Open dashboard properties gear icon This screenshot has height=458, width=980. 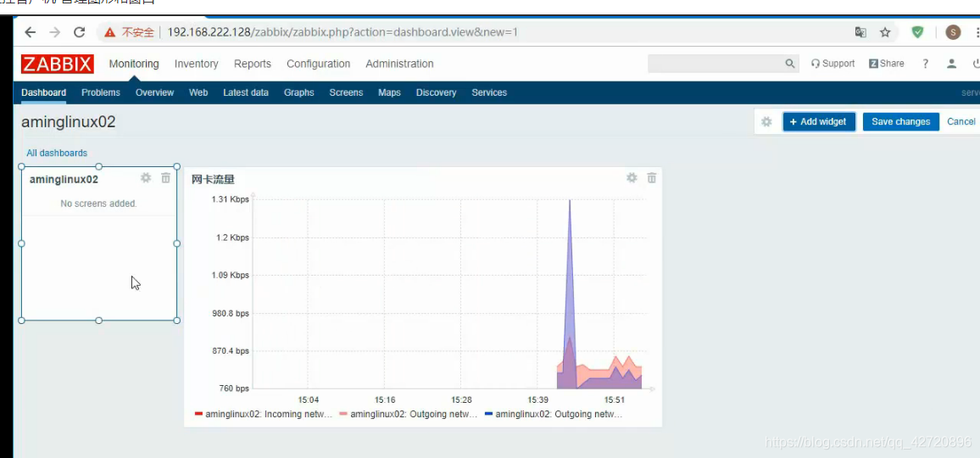[x=766, y=122]
